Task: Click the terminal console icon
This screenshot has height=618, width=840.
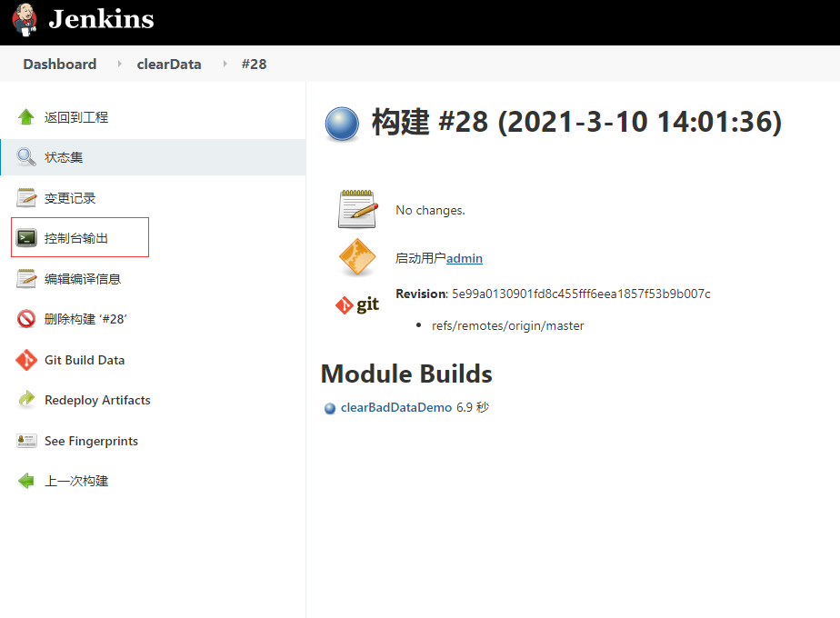Action: tap(26, 238)
